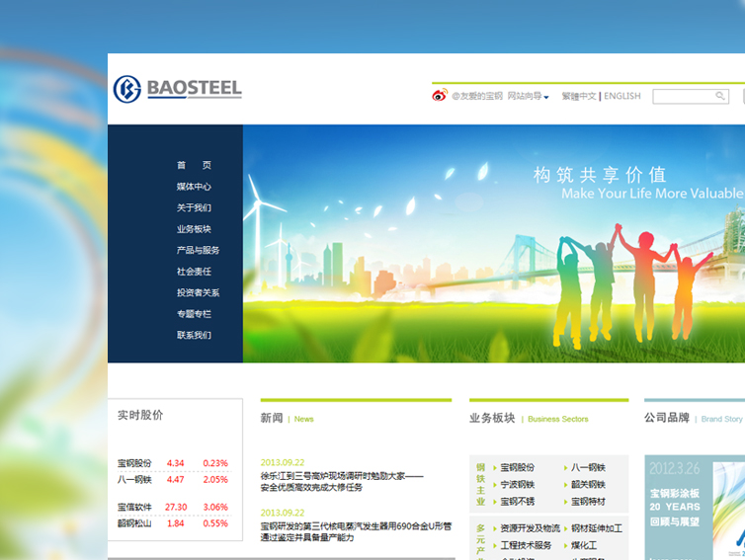The width and height of the screenshot is (745, 560).
Task: Open 联系我们 menu item
Action: coord(194,335)
